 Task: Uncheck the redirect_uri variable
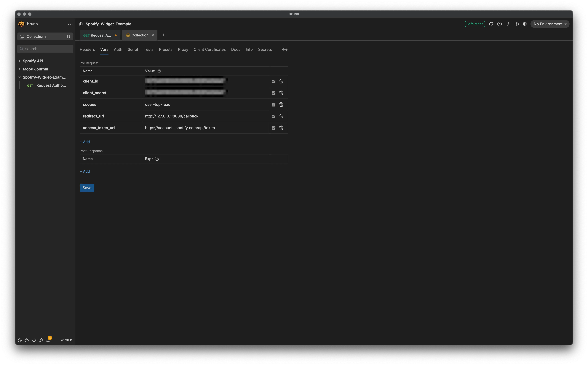[x=273, y=116]
